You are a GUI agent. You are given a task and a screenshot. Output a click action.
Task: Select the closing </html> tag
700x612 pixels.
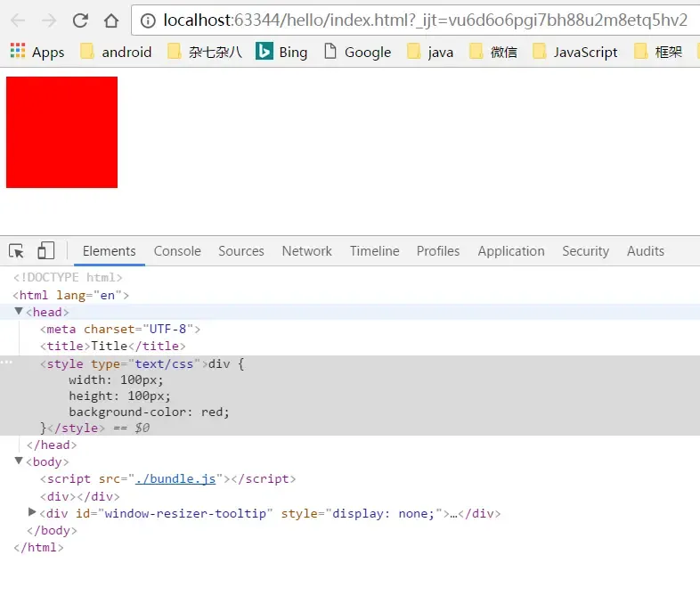tap(38, 547)
